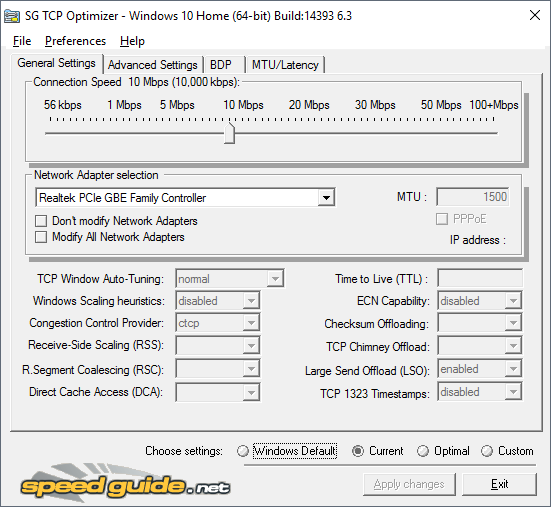This screenshot has width=551, height=507.
Task: Choose the Custom settings radio button
Action: (x=487, y=451)
